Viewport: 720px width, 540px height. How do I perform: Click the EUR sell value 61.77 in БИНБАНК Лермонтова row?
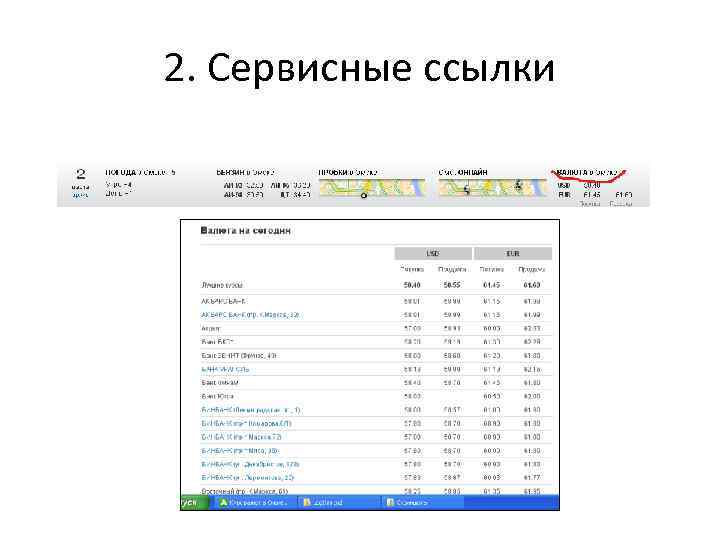coord(532,478)
